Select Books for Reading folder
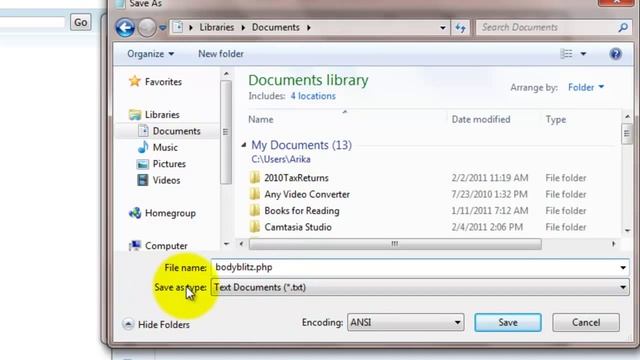 (302, 211)
